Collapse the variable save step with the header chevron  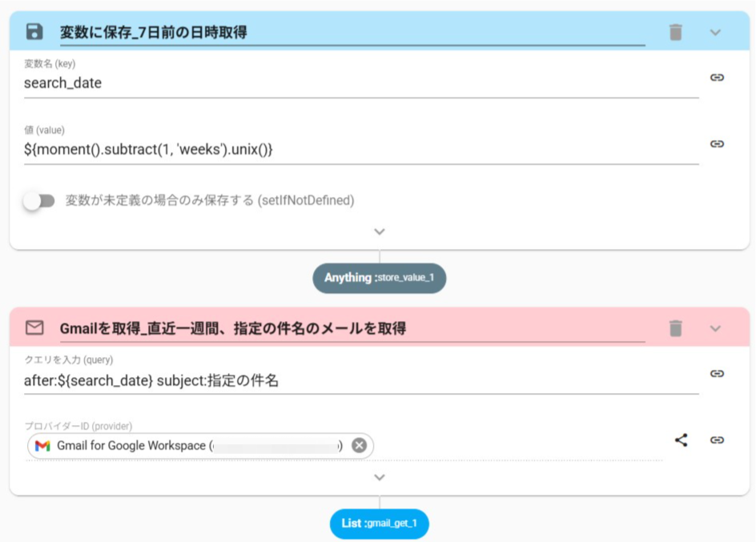(x=716, y=32)
